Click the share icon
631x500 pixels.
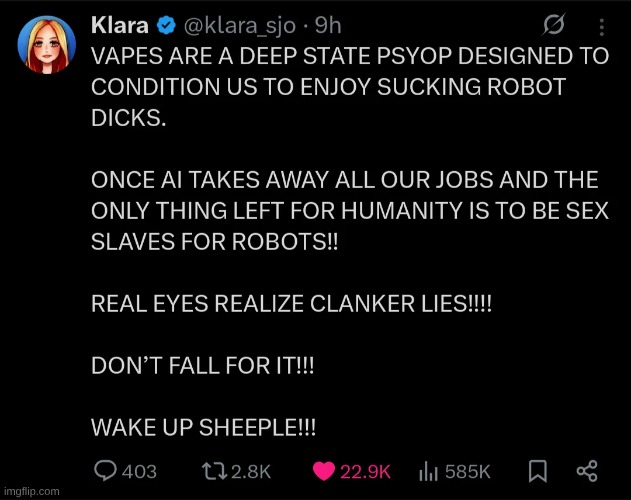pos(588,471)
